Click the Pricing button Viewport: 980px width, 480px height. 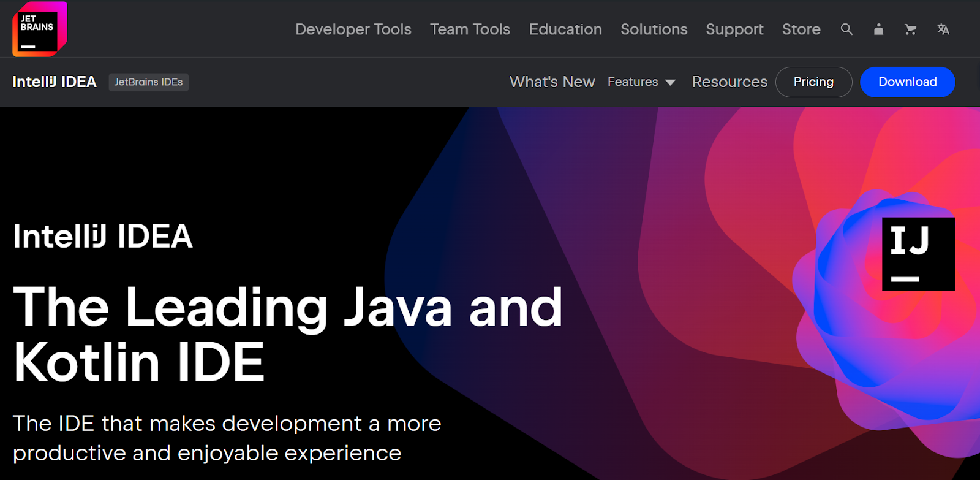(x=813, y=82)
